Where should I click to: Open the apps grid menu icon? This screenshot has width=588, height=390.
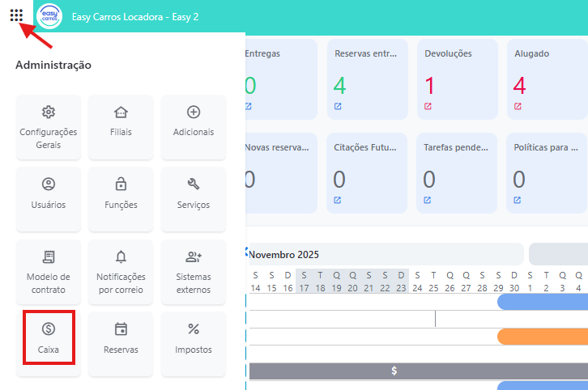click(16, 15)
